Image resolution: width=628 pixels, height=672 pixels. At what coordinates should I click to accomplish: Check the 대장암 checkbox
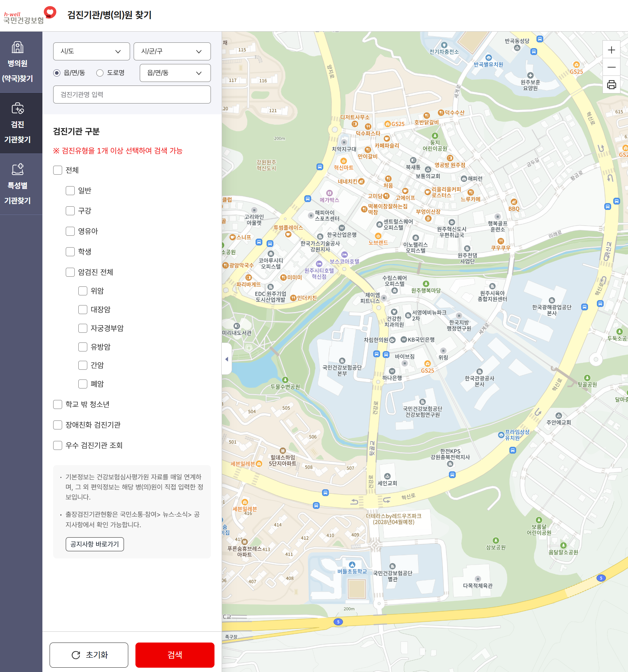click(83, 309)
